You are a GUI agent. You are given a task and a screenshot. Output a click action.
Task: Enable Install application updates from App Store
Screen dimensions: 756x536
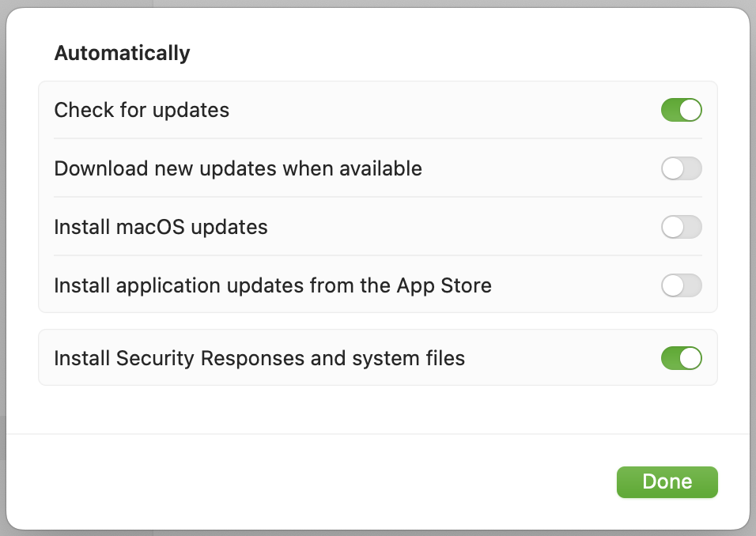pyautogui.click(x=682, y=285)
